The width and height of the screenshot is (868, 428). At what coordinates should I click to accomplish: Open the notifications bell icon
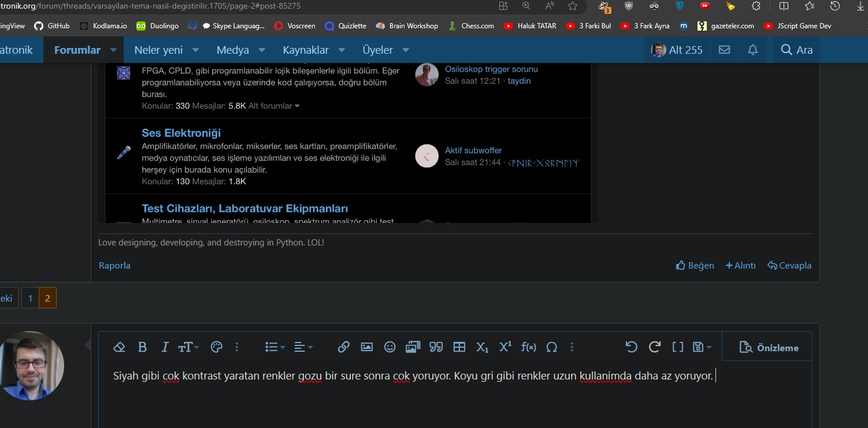752,50
